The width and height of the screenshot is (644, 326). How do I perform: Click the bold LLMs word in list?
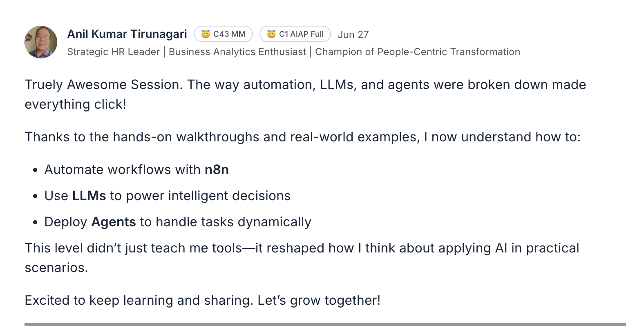pos(89,196)
